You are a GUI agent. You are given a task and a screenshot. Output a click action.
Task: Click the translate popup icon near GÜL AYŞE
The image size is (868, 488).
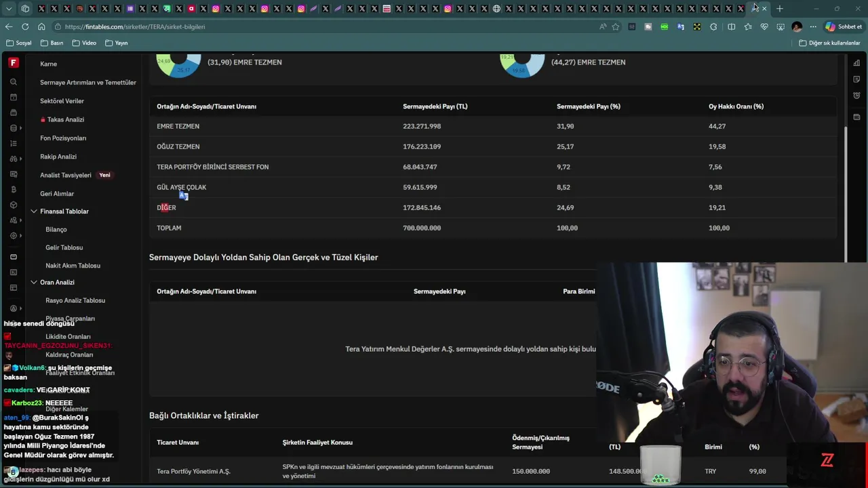pyautogui.click(x=184, y=195)
